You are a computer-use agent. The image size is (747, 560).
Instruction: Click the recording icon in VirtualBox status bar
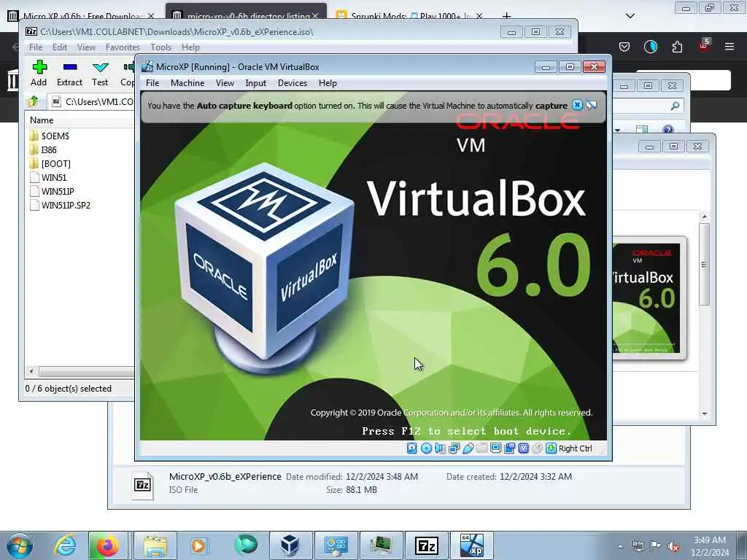click(509, 448)
